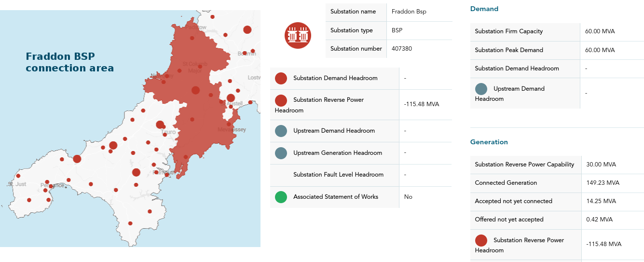
Task: Click red circle in Generation panel Reverse Power Headroom
Action: (x=481, y=240)
